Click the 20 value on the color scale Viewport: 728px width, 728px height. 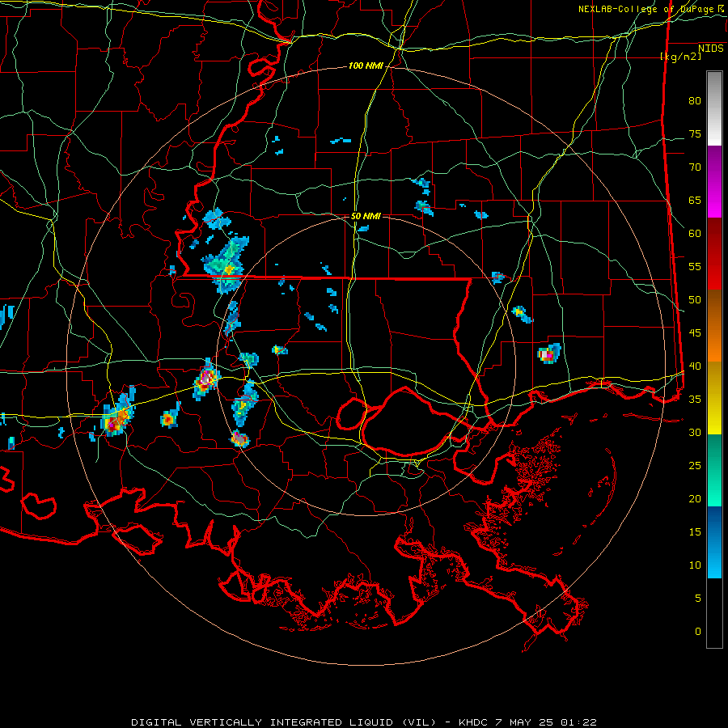(695, 498)
